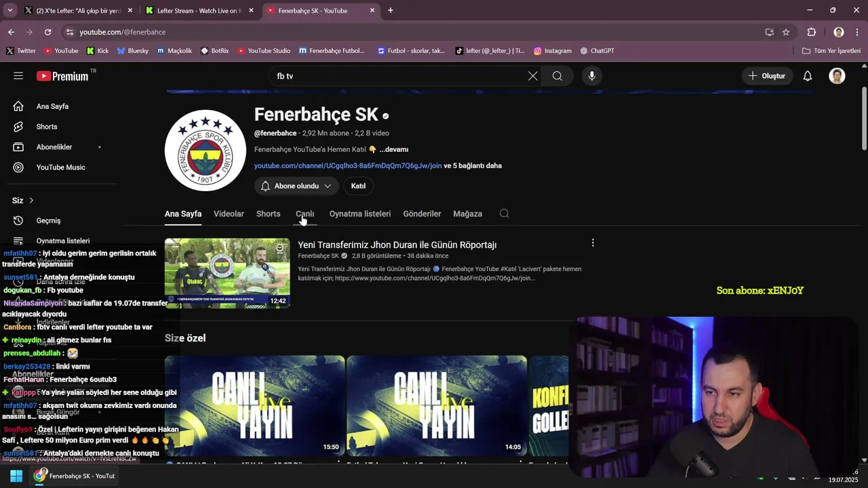868x488 pixels.
Task: Open the Gönderiler channel tab
Action: click(422, 213)
